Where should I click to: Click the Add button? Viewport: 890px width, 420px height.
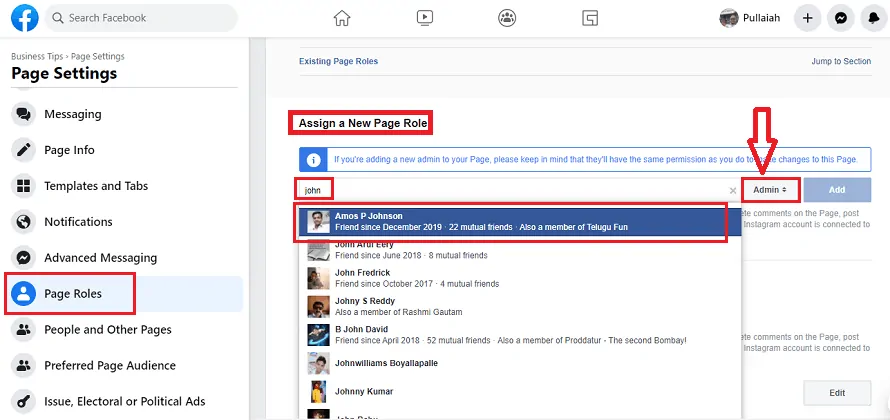(837, 190)
